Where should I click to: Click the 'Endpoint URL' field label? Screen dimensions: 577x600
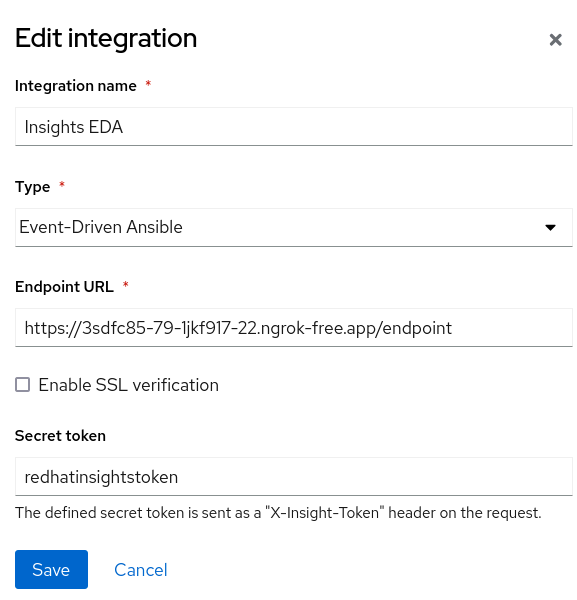coord(64,287)
